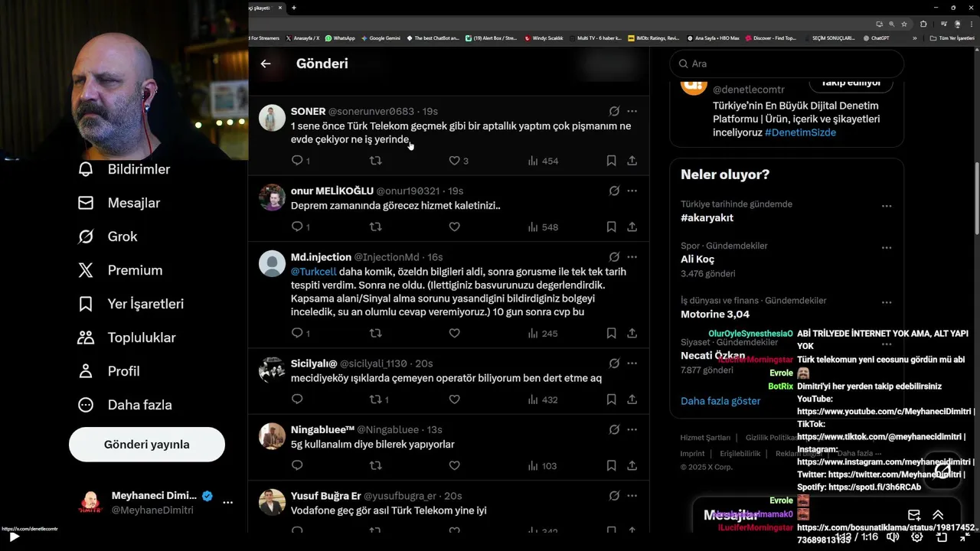This screenshot has height=551, width=980.
Task: Bookmark onur MELİKOĞLU's tweet
Action: 611,227
